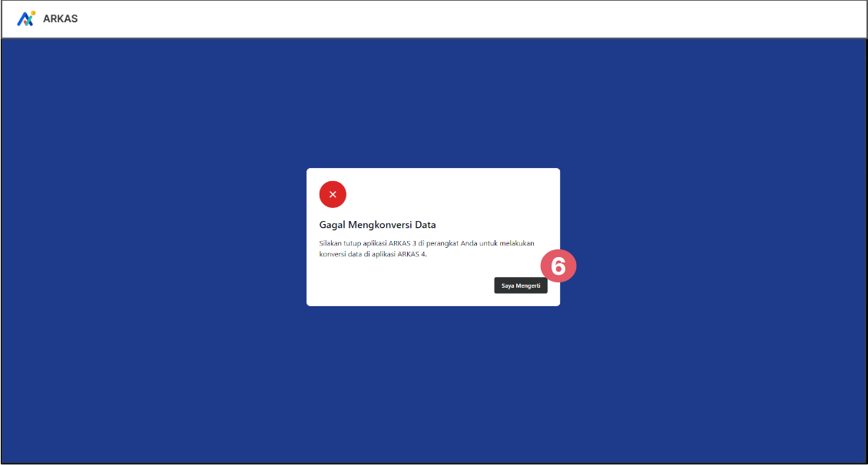This screenshot has width=868, height=465.
Task: Click the ARKAS logo icon in header
Action: pyautogui.click(x=26, y=18)
